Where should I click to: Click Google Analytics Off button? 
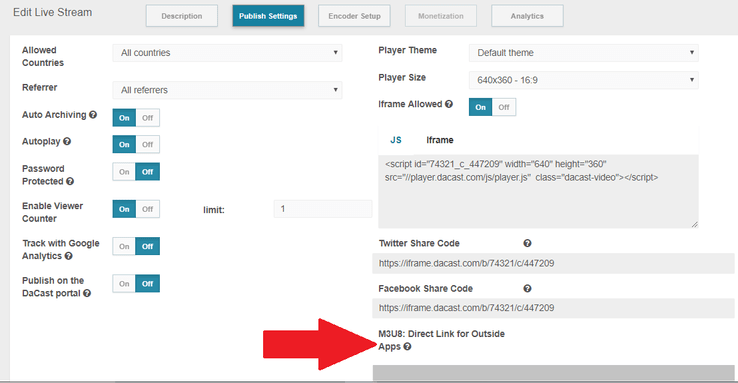pos(148,246)
